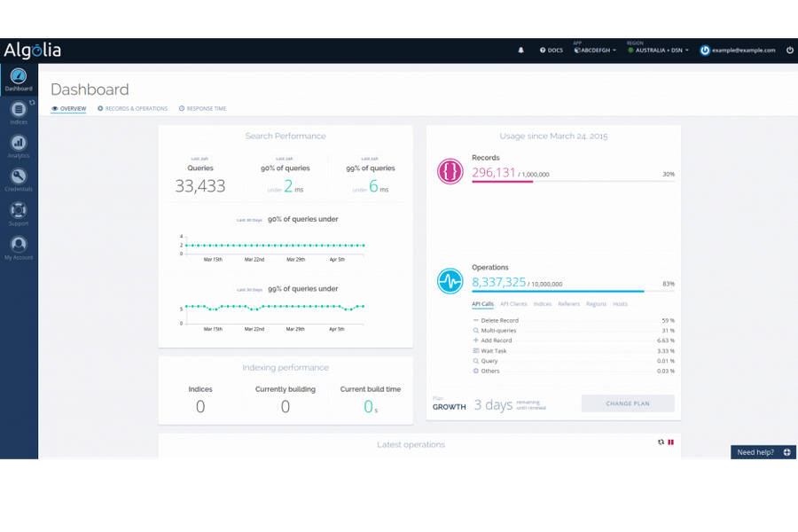Click the notifications bell in the top bar
This screenshot has width=798, height=532.
click(x=520, y=51)
